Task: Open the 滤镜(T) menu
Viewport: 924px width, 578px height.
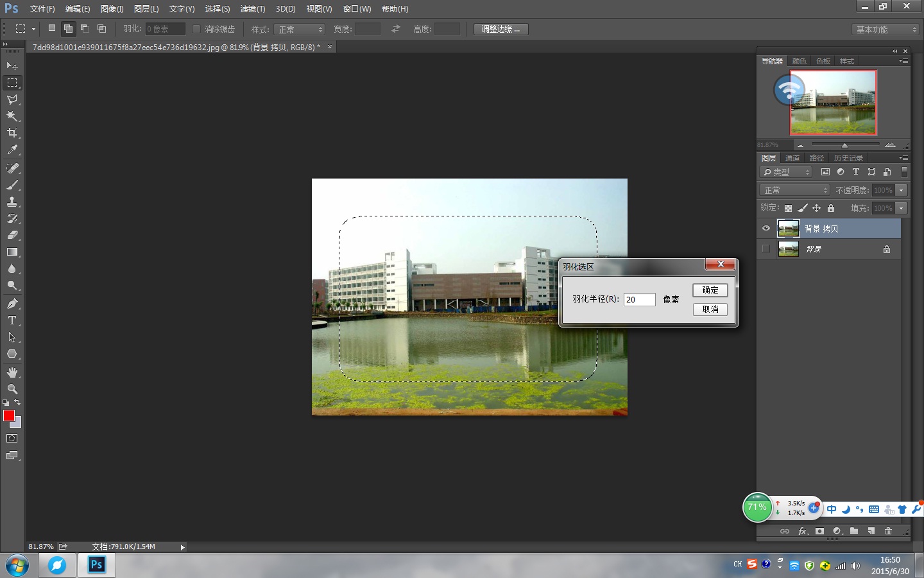Action: pyautogui.click(x=253, y=9)
